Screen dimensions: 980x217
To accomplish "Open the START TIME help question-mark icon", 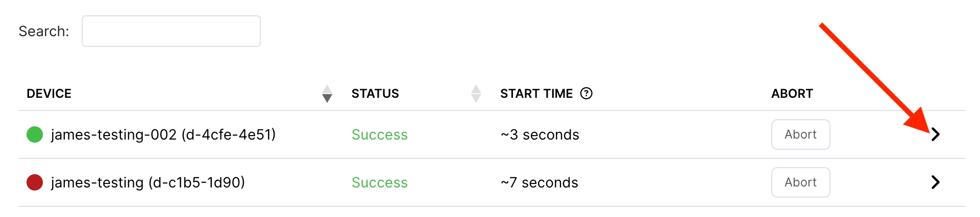I will coord(586,93).
